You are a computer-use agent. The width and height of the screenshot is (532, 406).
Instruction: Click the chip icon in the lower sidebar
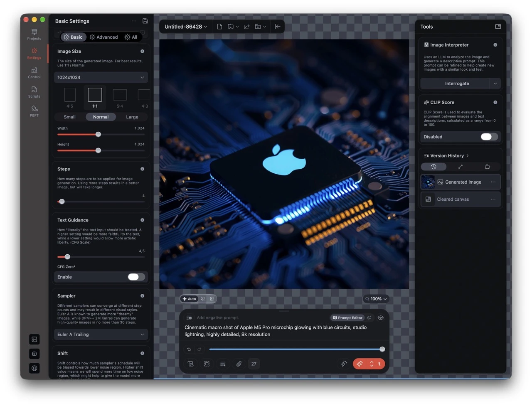34,354
